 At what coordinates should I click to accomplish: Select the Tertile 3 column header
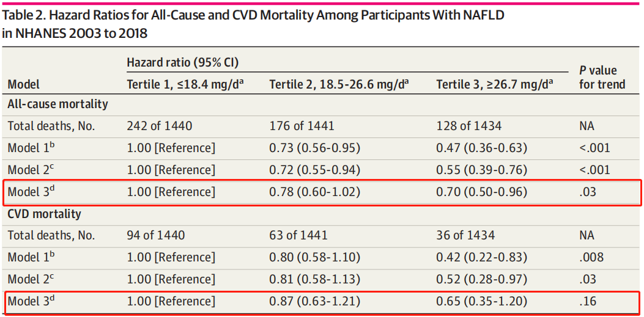494,84
